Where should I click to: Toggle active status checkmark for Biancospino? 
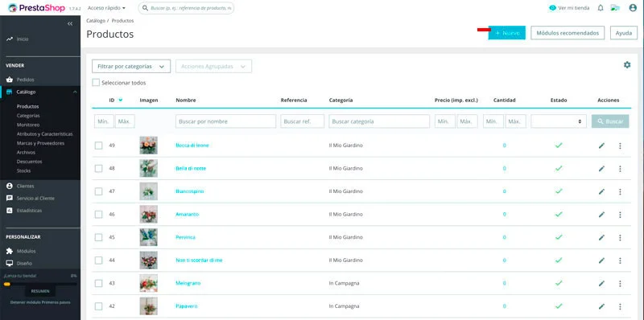pos(559,191)
